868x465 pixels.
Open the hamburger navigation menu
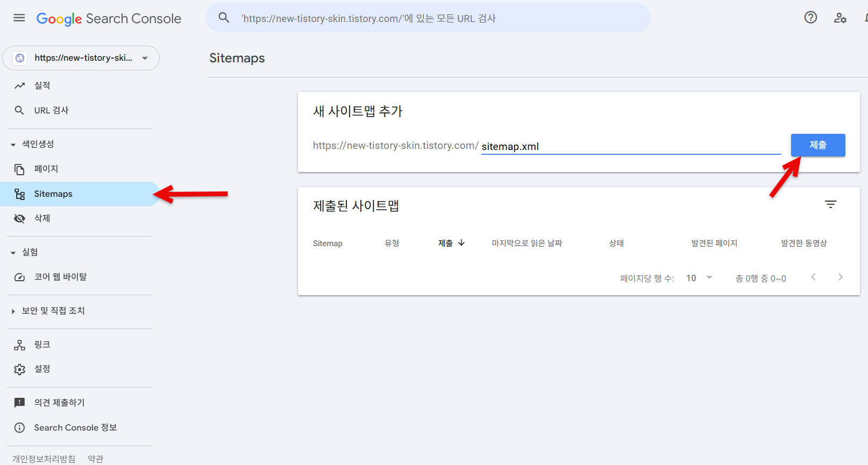pos(19,18)
